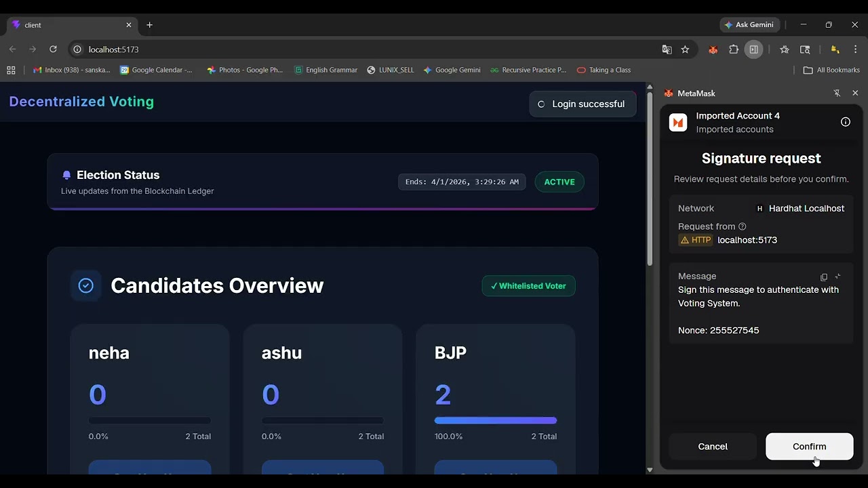Open the translate page icon
Viewport: 868px width, 488px height.
click(667, 49)
